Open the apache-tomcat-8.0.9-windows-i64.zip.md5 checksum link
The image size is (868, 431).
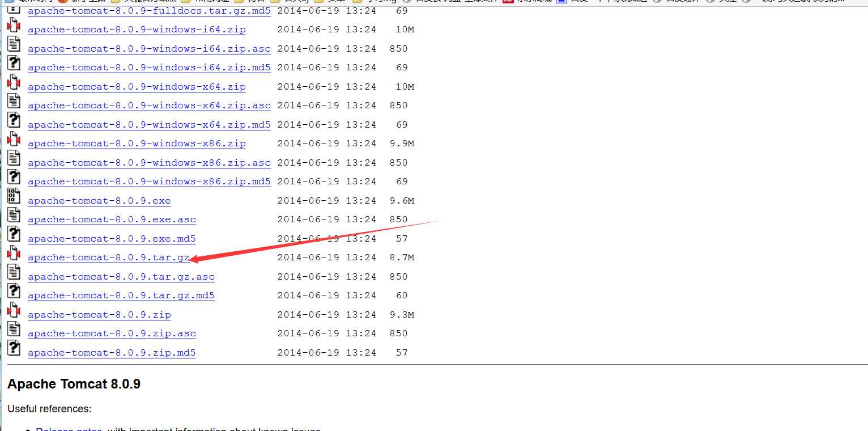click(x=149, y=67)
